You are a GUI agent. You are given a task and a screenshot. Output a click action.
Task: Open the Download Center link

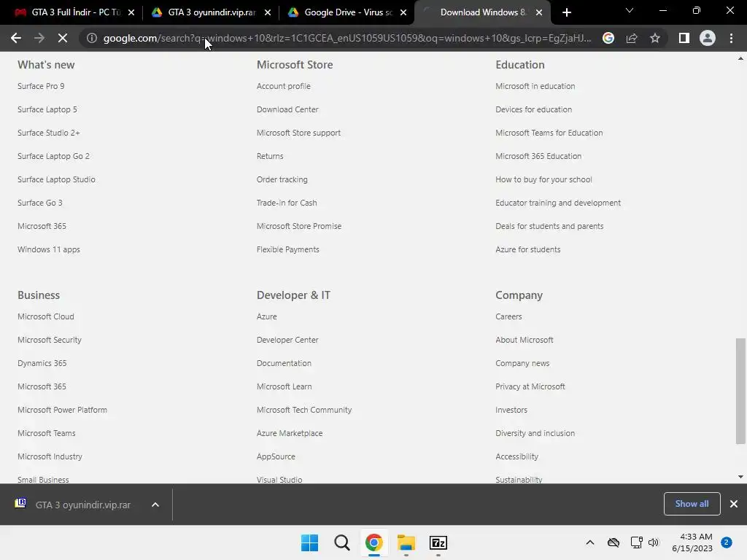[287, 109]
